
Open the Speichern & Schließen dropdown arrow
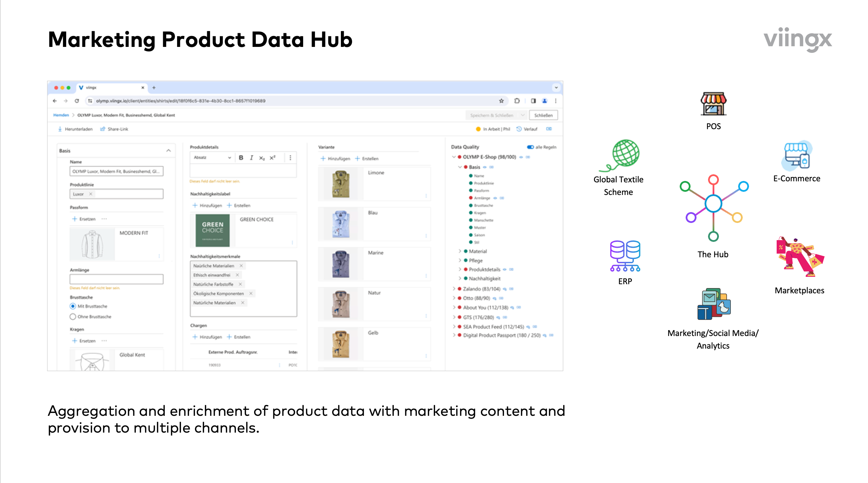pyautogui.click(x=523, y=115)
